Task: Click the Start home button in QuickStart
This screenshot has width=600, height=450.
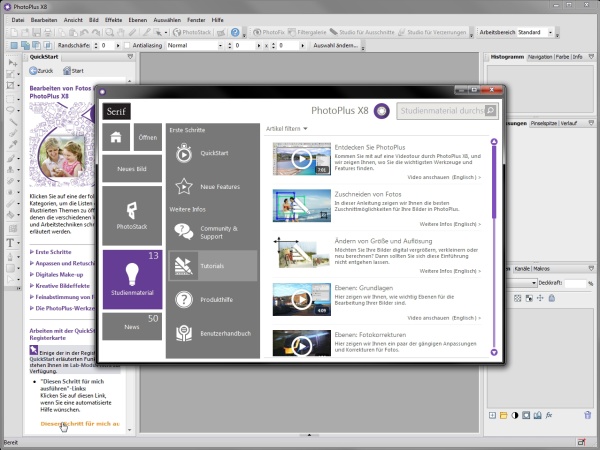Action: (x=73, y=71)
